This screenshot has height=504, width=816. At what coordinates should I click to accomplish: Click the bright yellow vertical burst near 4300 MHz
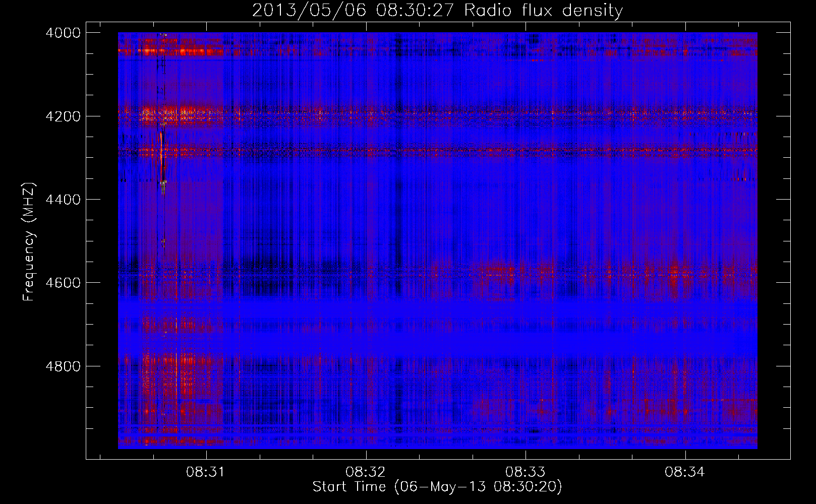click(161, 156)
